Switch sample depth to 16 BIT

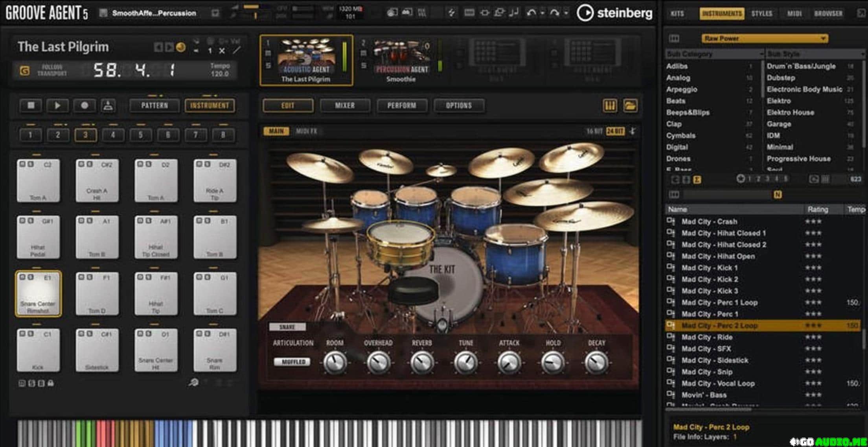594,131
